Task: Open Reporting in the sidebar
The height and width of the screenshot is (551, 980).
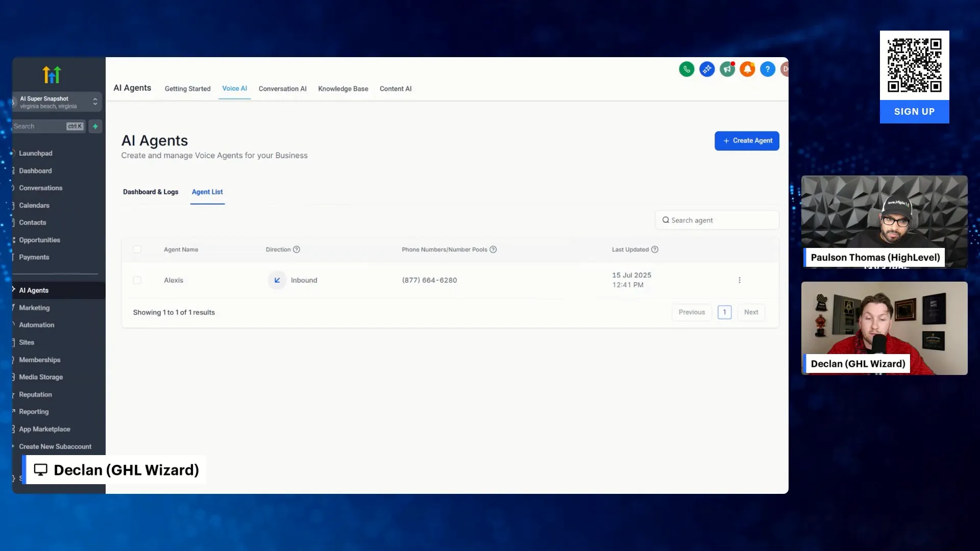Action: [x=34, y=412]
